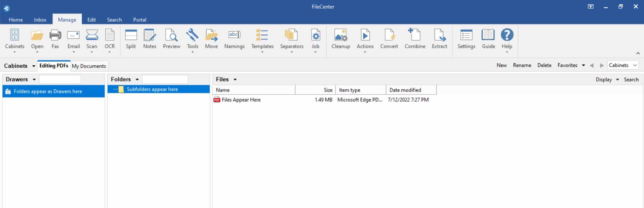
Task: Click the Move files icon
Action: point(211,35)
